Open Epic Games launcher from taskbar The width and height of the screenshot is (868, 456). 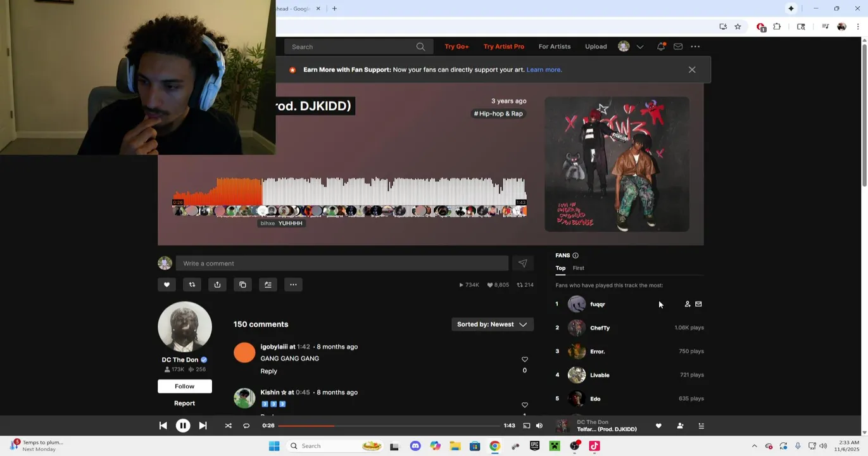click(534, 446)
